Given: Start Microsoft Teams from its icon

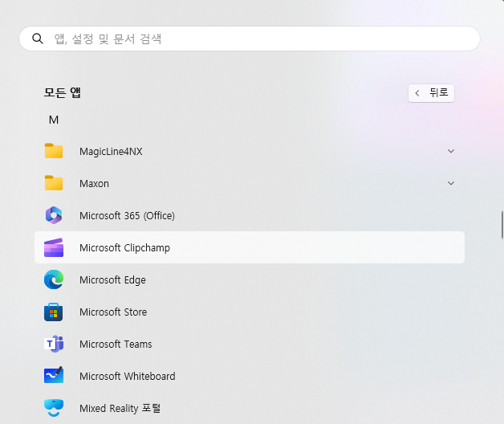Looking at the screenshot, I should click(x=54, y=344).
